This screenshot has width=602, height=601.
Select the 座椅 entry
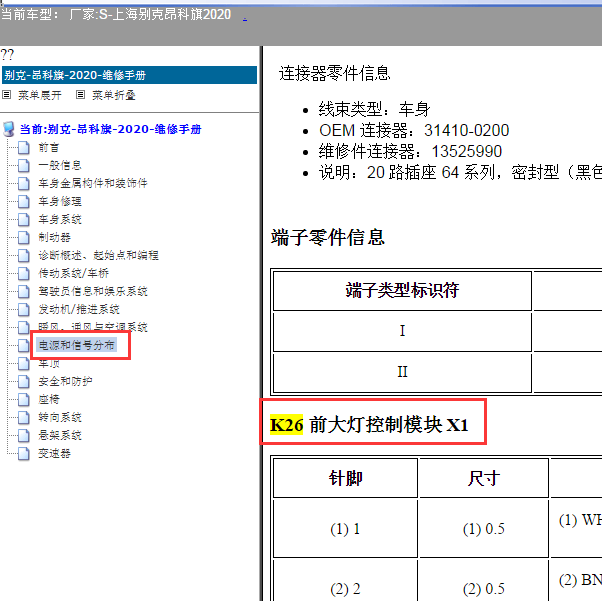click(49, 400)
